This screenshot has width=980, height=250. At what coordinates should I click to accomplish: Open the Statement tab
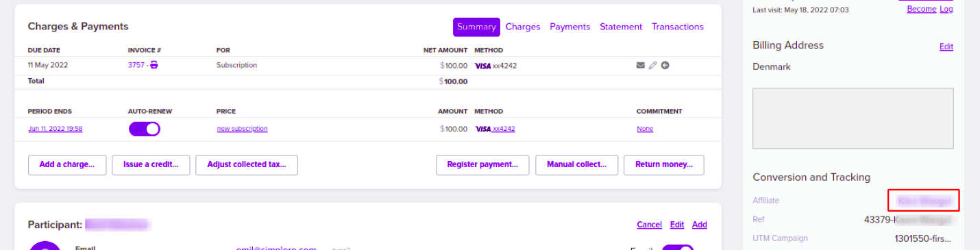pyautogui.click(x=621, y=27)
